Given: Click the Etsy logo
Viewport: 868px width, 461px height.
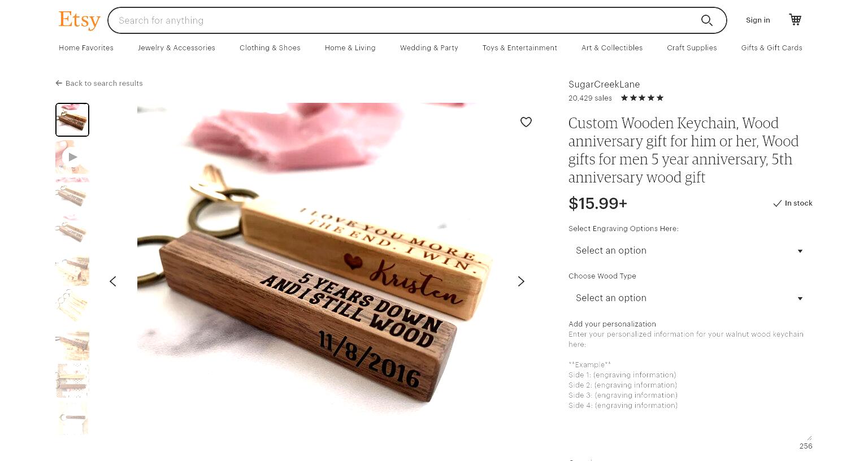Looking at the screenshot, I should pyautogui.click(x=79, y=20).
